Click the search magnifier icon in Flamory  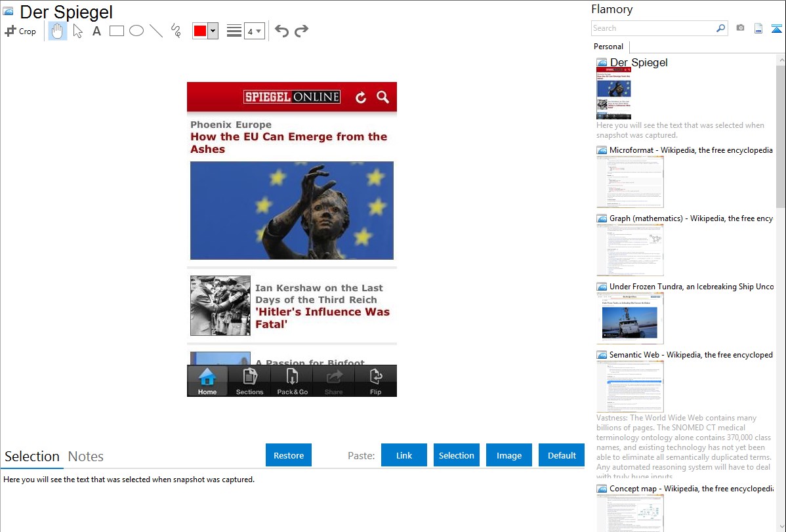pyautogui.click(x=721, y=28)
